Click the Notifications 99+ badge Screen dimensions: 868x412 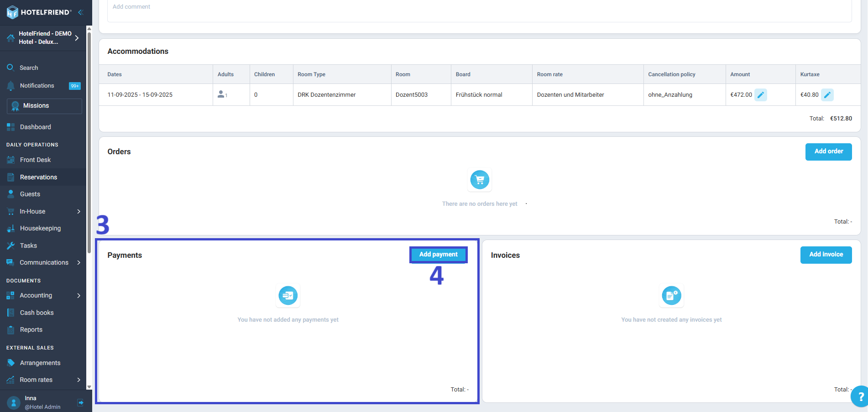(x=75, y=86)
